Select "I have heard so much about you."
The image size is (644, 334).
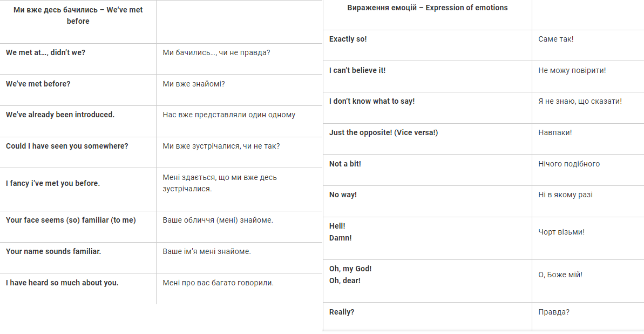click(62, 283)
